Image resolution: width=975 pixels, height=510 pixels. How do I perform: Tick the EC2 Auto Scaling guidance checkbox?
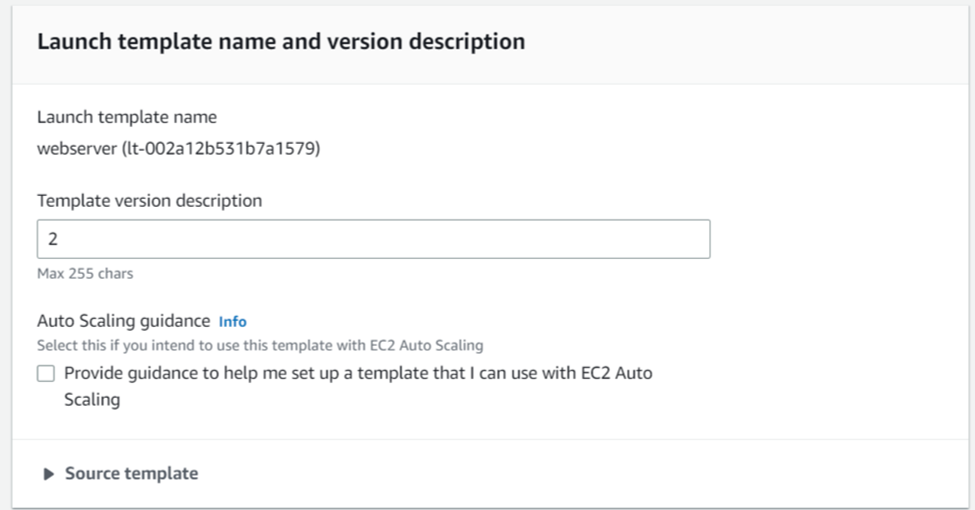tap(46, 373)
